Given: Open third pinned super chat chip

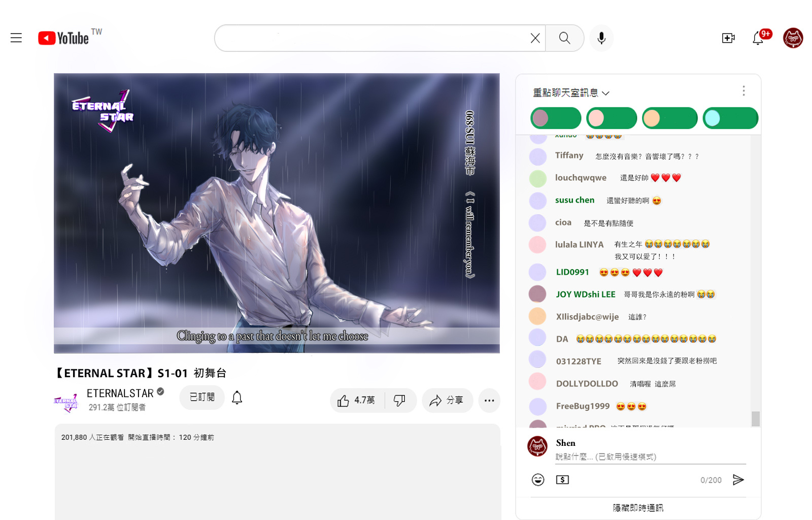Looking at the screenshot, I should (x=670, y=118).
